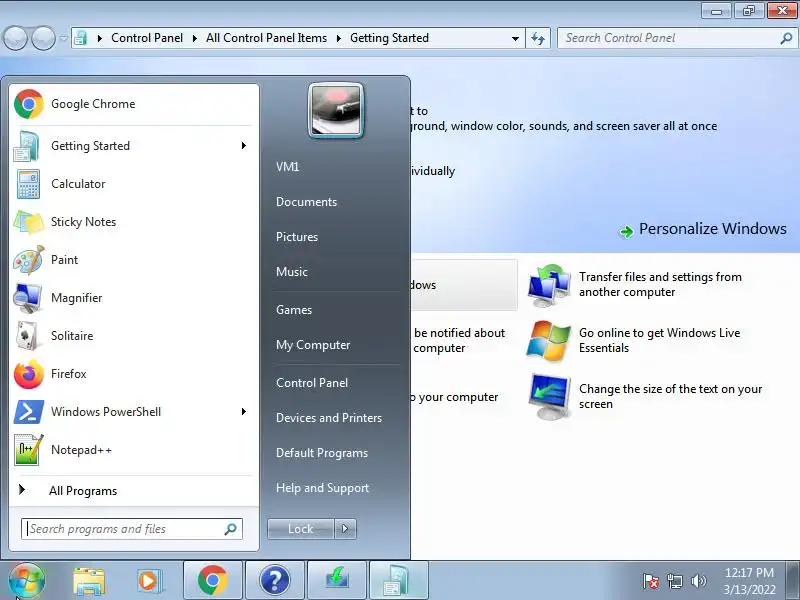800x600 pixels.
Task: Open Windows Media Player from taskbar
Action: [149, 581]
